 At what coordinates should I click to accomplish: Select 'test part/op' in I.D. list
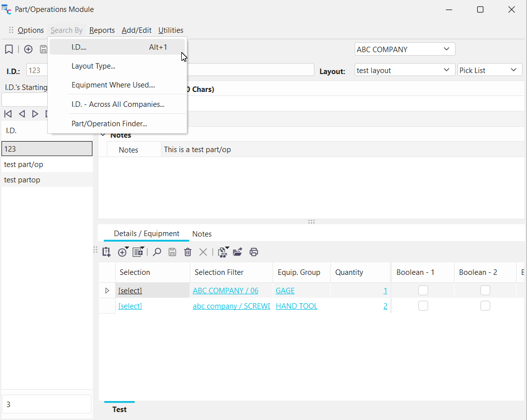(24, 165)
